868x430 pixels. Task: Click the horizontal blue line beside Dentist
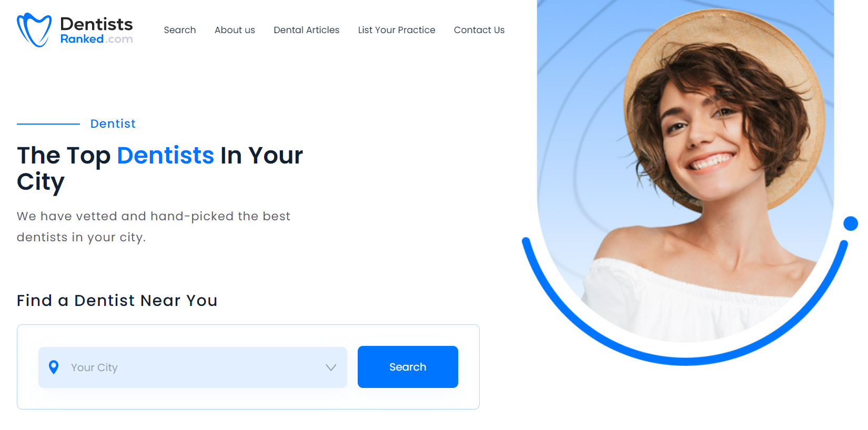(48, 124)
